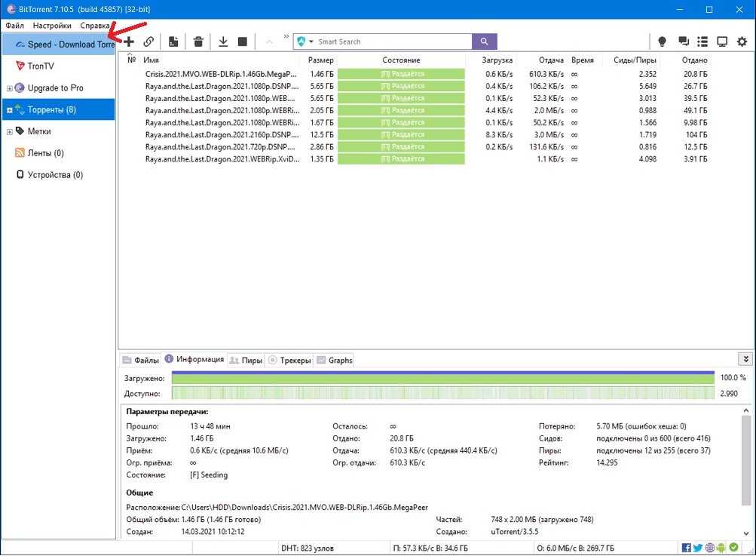Switch to Graphs tab
This screenshot has height=556, width=756.
(334, 360)
